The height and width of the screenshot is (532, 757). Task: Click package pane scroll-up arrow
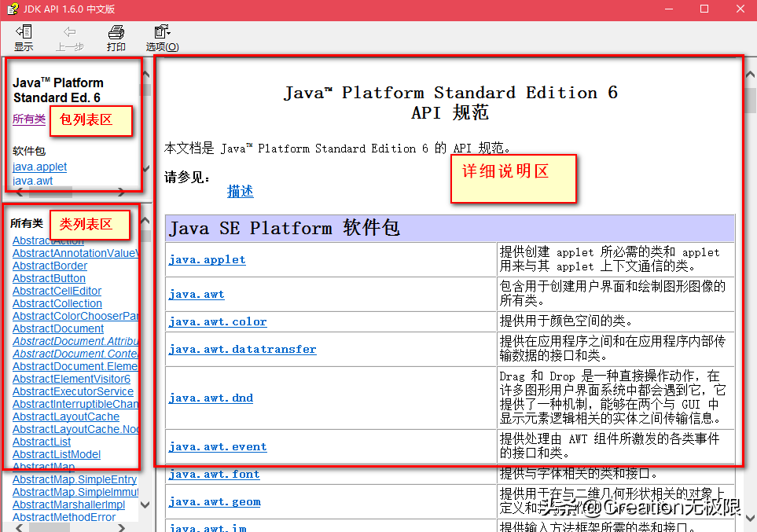pos(145,75)
